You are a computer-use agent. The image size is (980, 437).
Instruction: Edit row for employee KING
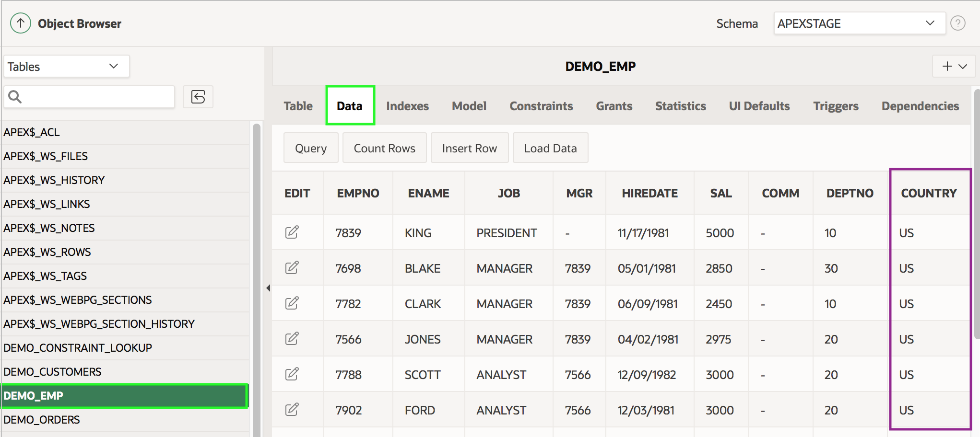[292, 232]
